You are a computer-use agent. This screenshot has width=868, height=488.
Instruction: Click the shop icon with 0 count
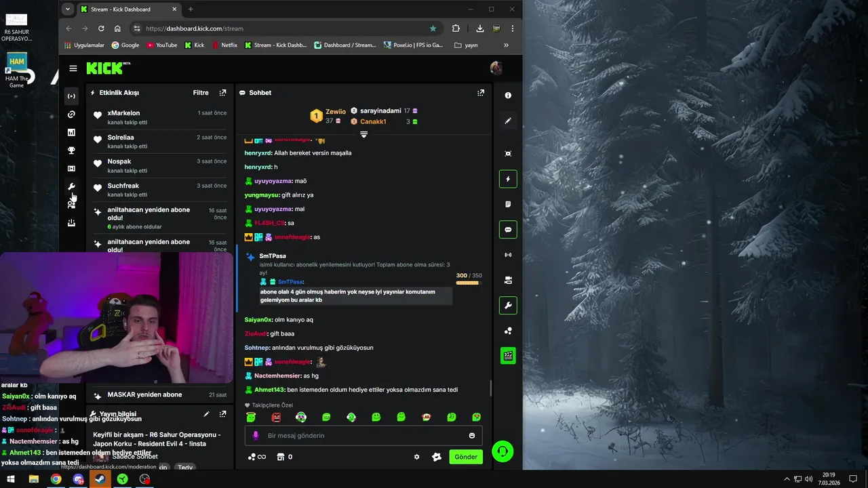[x=285, y=457]
